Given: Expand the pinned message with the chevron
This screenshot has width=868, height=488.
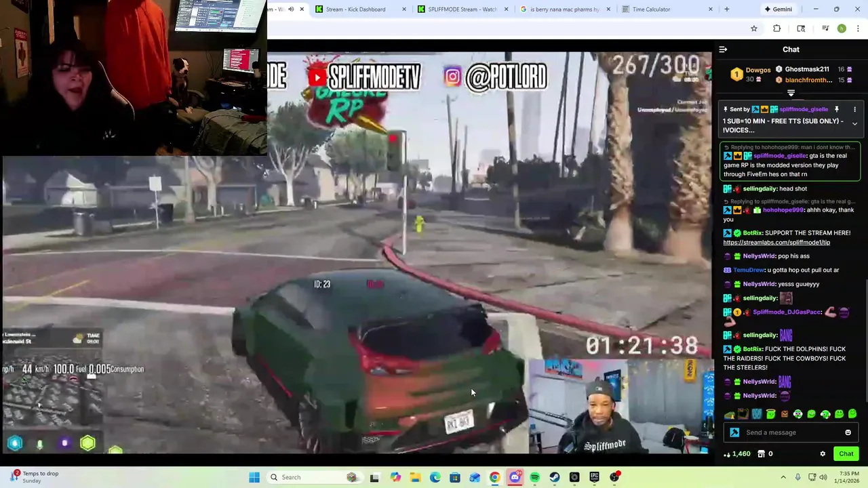Looking at the screenshot, I should 854,124.
